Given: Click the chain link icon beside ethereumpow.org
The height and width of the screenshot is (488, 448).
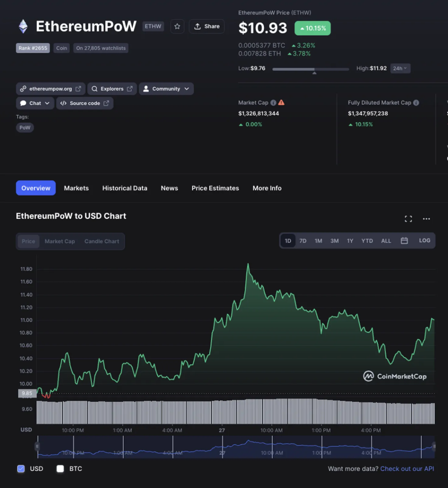Looking at the screenshot, I should coord(23,89).
